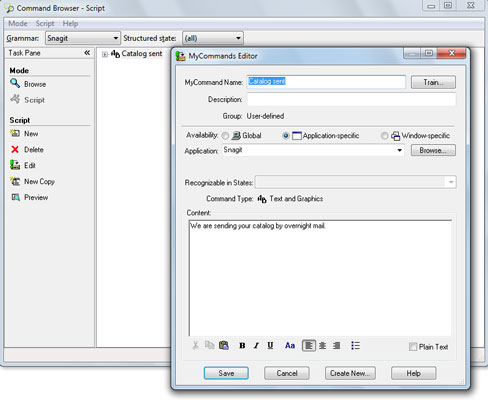Open the Structured state dropdown
This screenshot has width=488, height=400.
[x=213, y=38]
